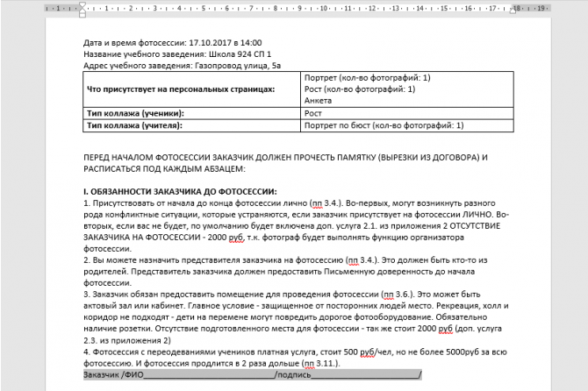Click the line 'Адрес учебного заведения: Газопровод улица, 5а'
Screen dimensions: 588x391
(x=182, y=66)
